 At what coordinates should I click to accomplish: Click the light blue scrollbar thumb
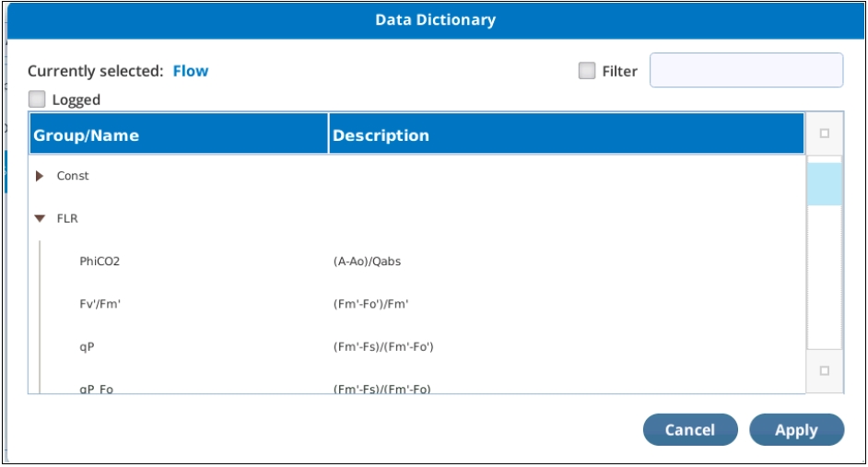(825, 184)
